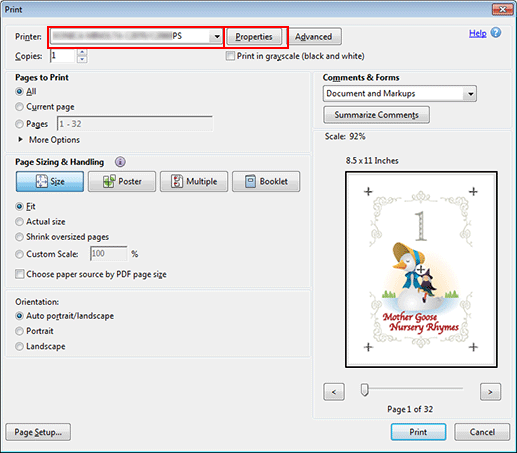The image size is (517, 453).
Task: Switch to Booklet printing mode
Action: click(x=266, y=182)
